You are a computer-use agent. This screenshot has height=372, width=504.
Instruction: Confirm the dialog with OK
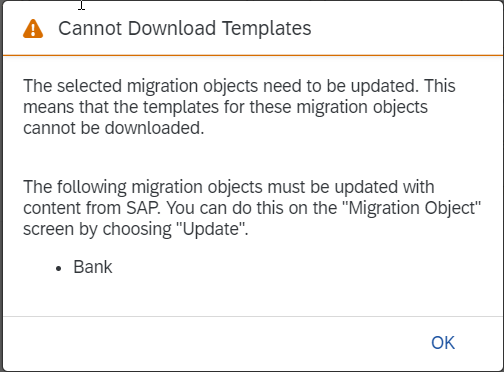pyautogui.click(x=443, y=343)
